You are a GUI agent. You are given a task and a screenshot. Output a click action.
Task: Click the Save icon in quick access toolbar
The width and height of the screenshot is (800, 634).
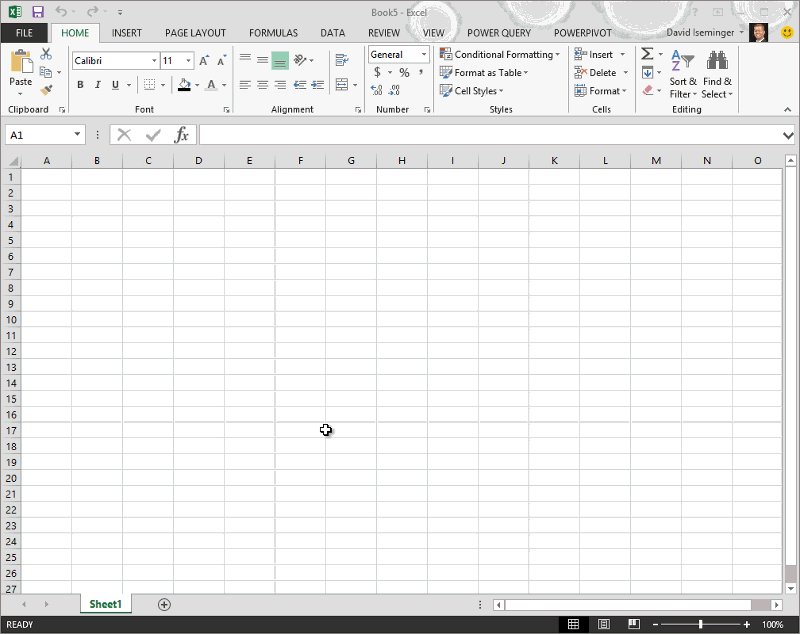pyautogui.click(x=38, y=12)
